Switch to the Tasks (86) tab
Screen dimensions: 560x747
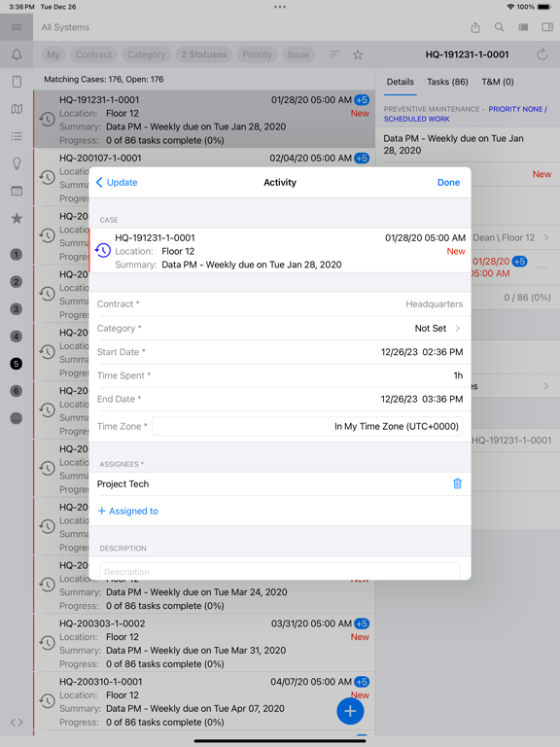447,82
